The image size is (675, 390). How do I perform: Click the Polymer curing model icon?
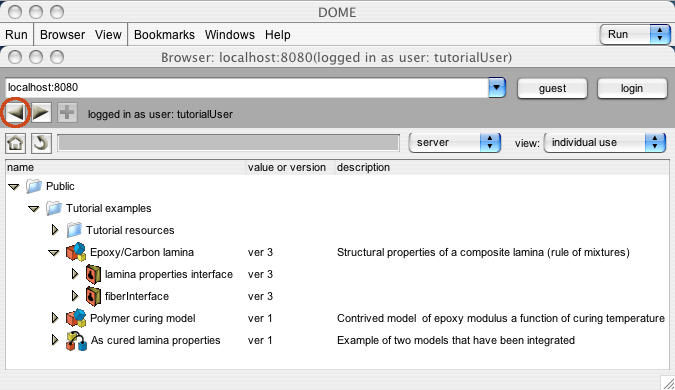(76, 318)
